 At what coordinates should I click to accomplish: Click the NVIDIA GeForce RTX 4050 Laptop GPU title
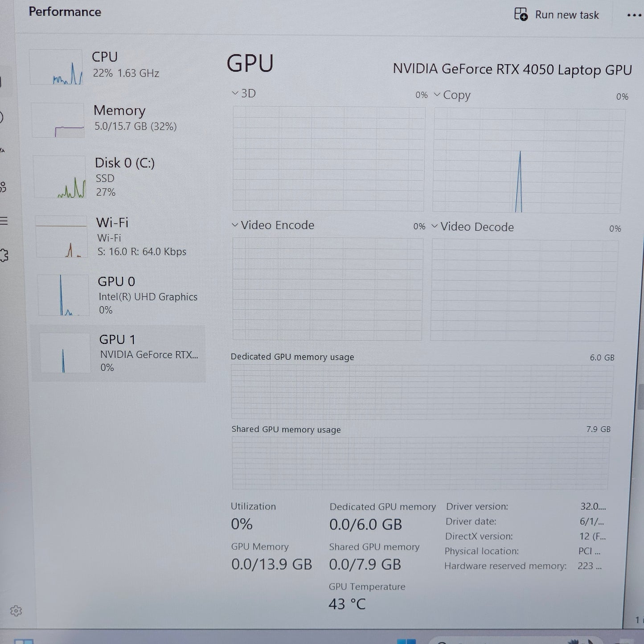(512, 70)
